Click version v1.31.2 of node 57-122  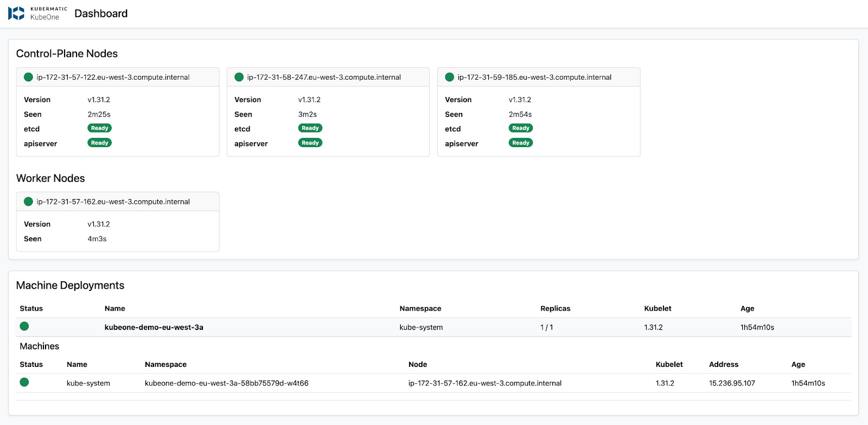click(99, 100)
